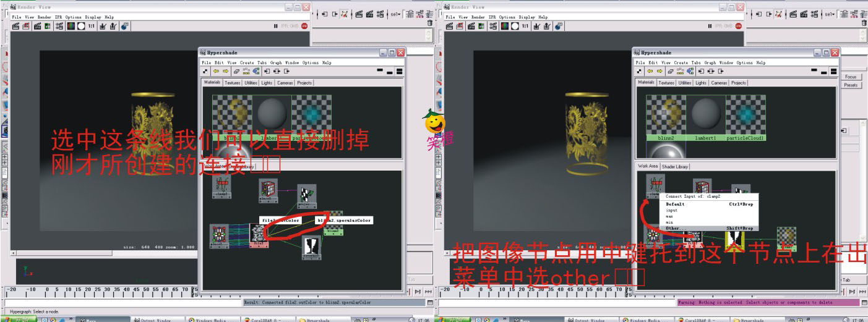Click the Focus button in right screenshot

pyautogui.click(x=851, y=77)
